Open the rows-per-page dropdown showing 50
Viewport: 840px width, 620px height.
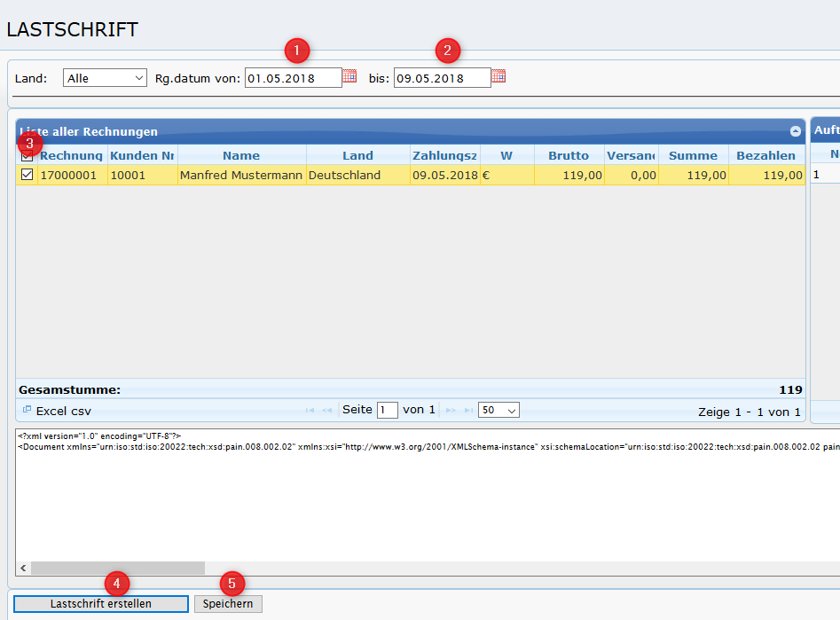click(x=499, y=410)
